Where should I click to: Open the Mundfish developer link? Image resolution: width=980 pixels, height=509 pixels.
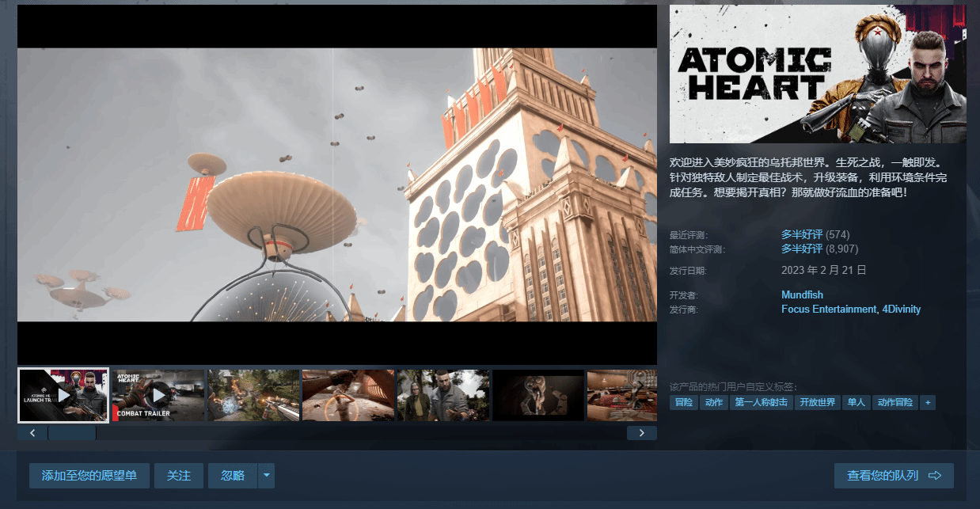coord(802,295)
